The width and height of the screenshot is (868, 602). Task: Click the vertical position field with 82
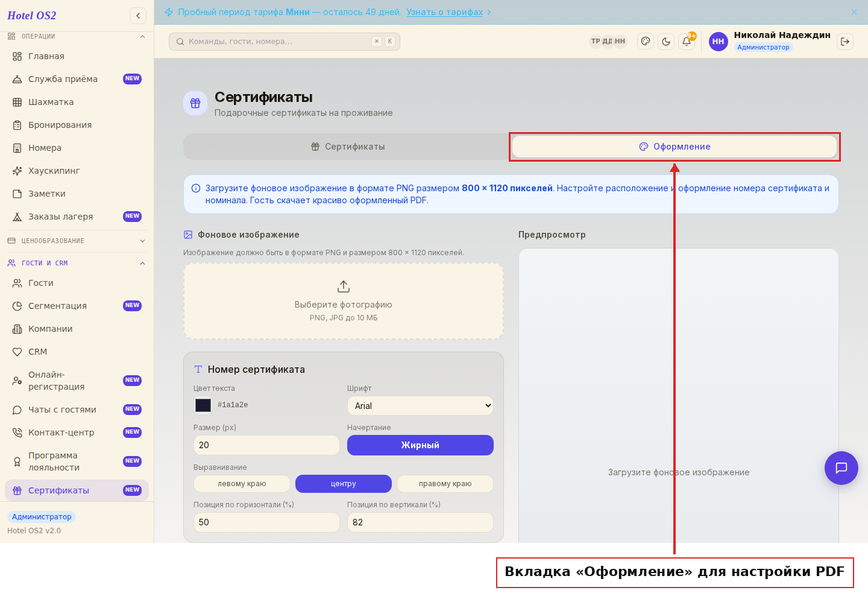coord(420,522)
